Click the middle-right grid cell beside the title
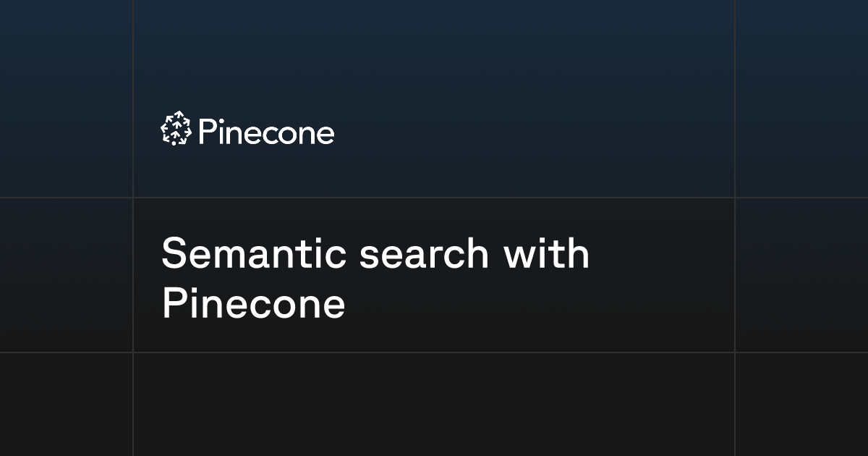 801,275
